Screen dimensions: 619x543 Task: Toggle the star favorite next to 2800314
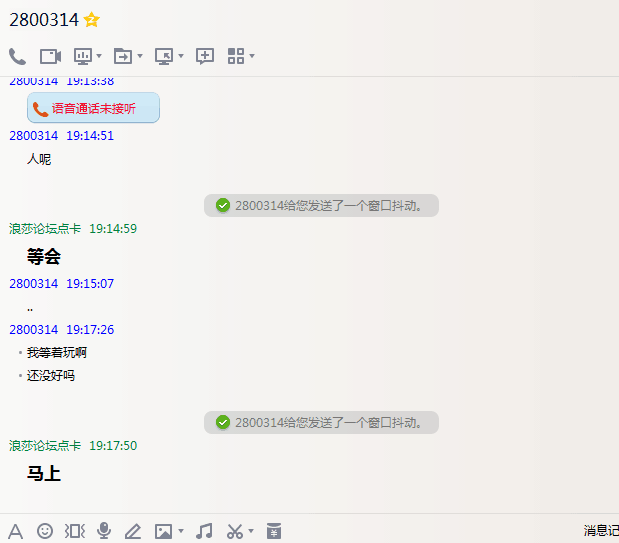(92, 20)
